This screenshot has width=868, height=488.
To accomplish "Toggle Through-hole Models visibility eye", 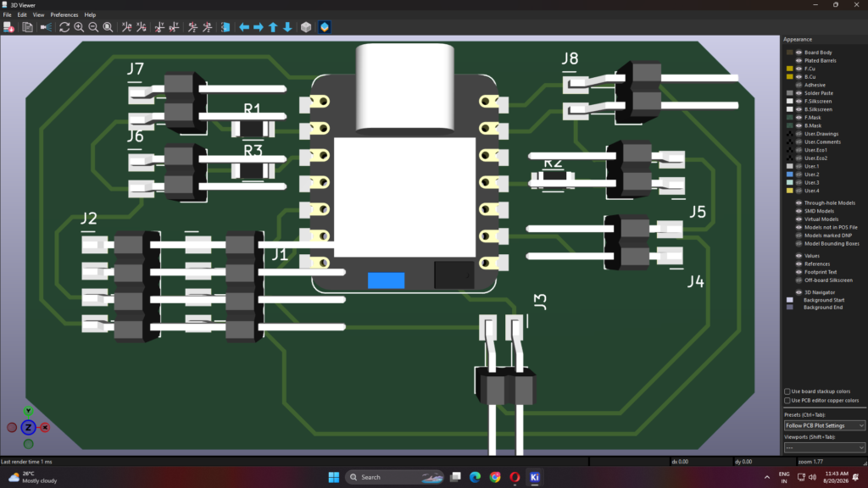I will [798, 203].
